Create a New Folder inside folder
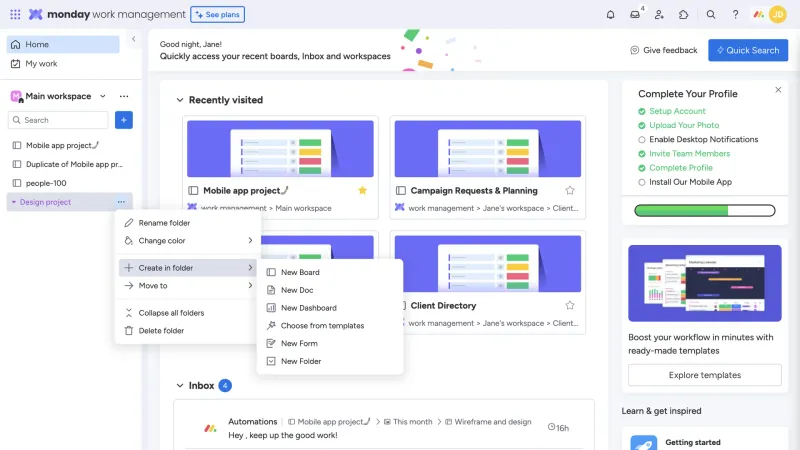The image size is (800, 450). [330, 361]
